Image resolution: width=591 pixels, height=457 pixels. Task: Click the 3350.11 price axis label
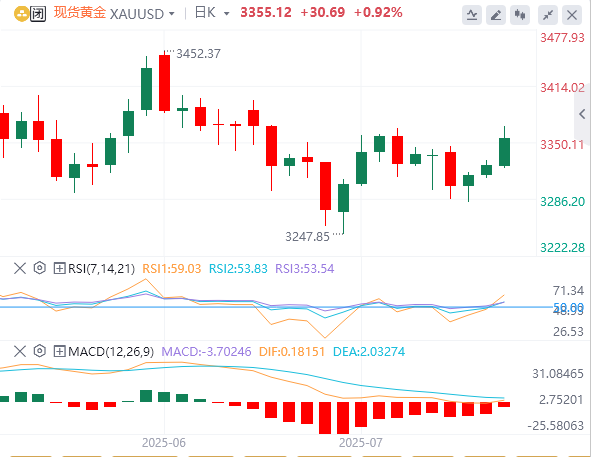coord(562,145)
